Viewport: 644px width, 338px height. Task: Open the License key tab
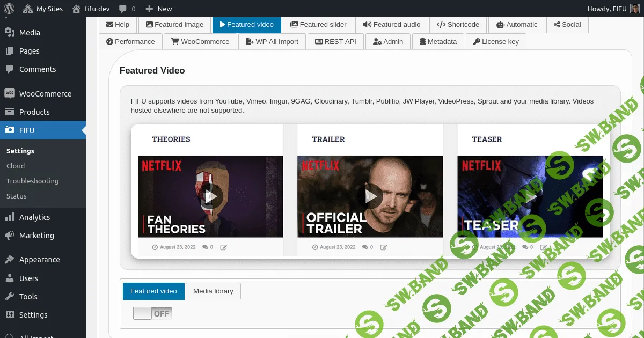496,41
